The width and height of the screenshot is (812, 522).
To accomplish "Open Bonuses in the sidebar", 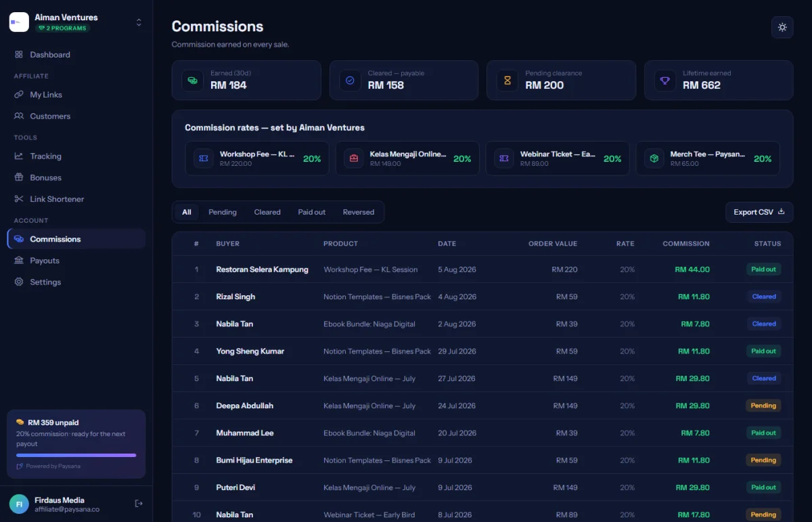I will tap(76, 178).
